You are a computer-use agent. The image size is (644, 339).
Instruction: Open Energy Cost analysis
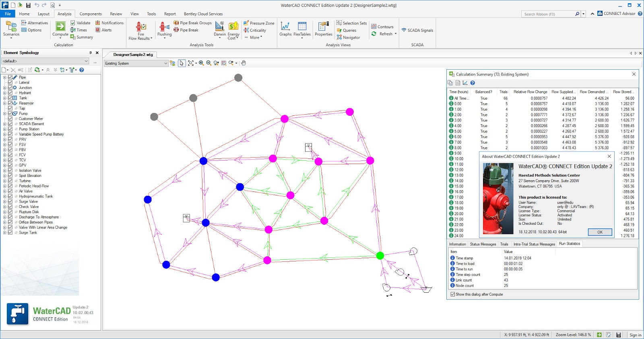[233, 30]
